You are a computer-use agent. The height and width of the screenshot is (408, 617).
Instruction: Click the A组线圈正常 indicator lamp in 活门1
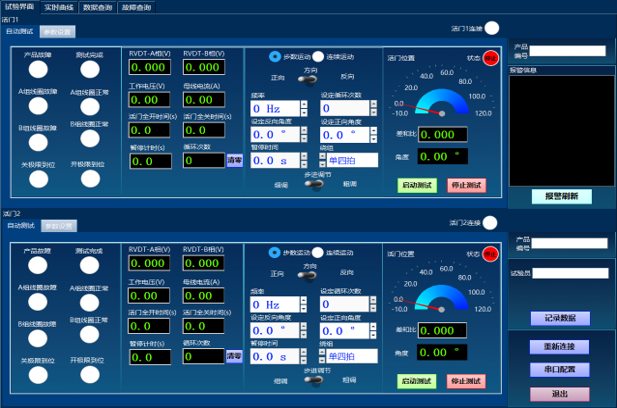pyautogui.click(x=90, y=107)
